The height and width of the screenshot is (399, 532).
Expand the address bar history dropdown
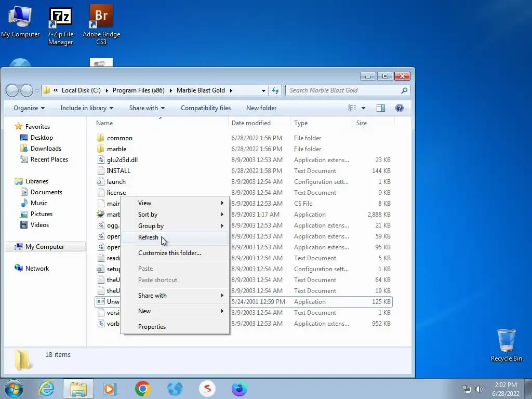pos(263,90)
